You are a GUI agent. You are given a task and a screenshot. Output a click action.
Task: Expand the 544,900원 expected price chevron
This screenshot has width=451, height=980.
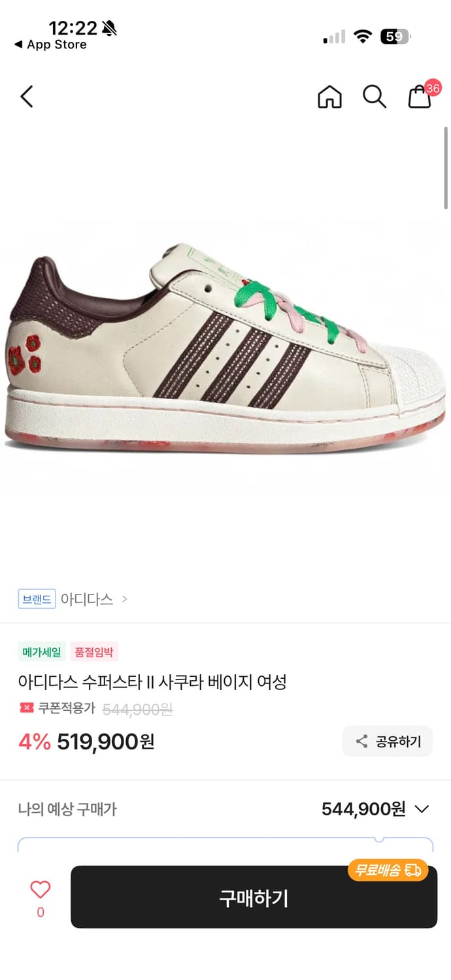click(x=422, y=809)
